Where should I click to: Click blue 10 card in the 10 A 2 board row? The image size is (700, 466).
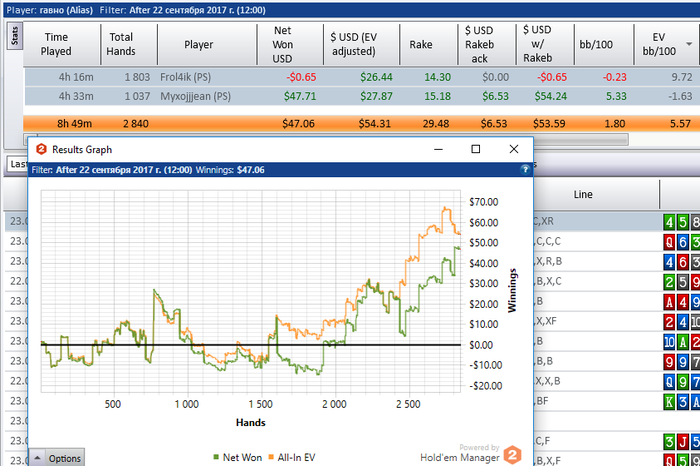click(x=669, y=342)
